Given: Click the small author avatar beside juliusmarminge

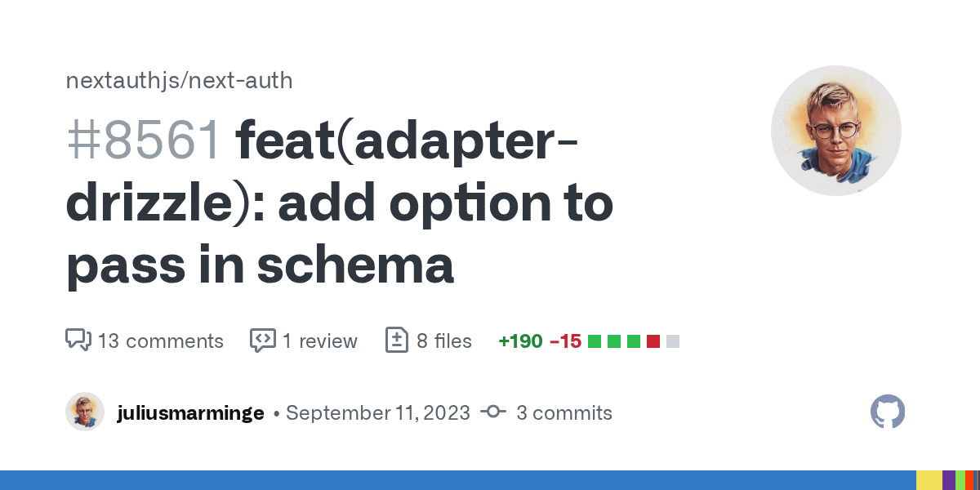Looking at the screenshot, I should pos(85,412).
